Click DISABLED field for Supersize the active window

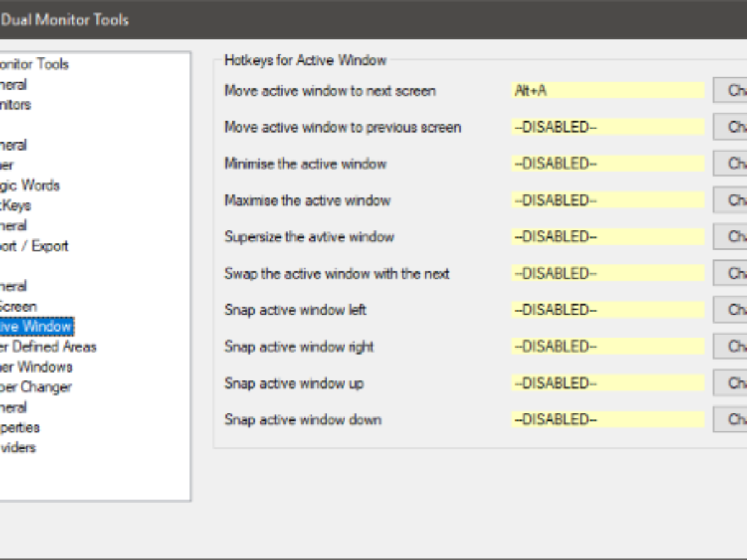(x=607, y=237)
